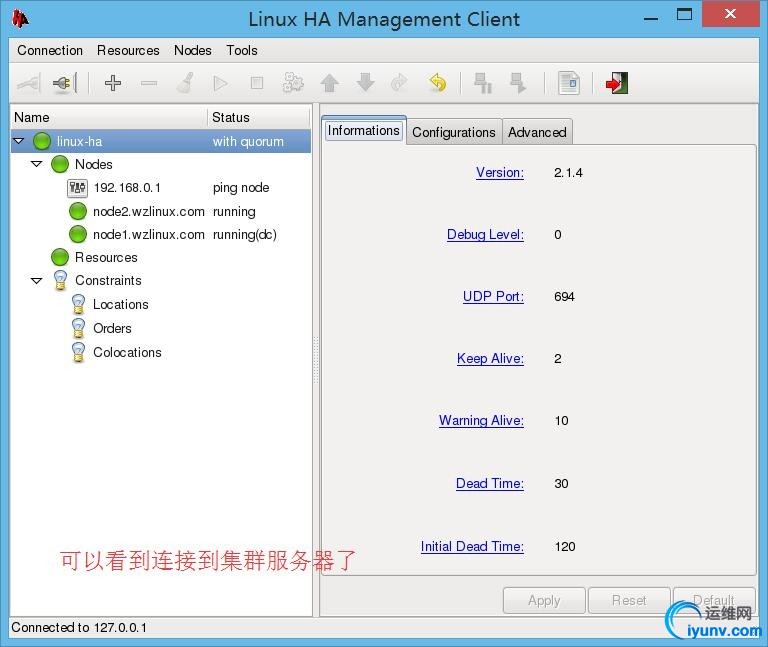Click the Status column header
This screenshot has width=768, height=647.
coord(259,118)
